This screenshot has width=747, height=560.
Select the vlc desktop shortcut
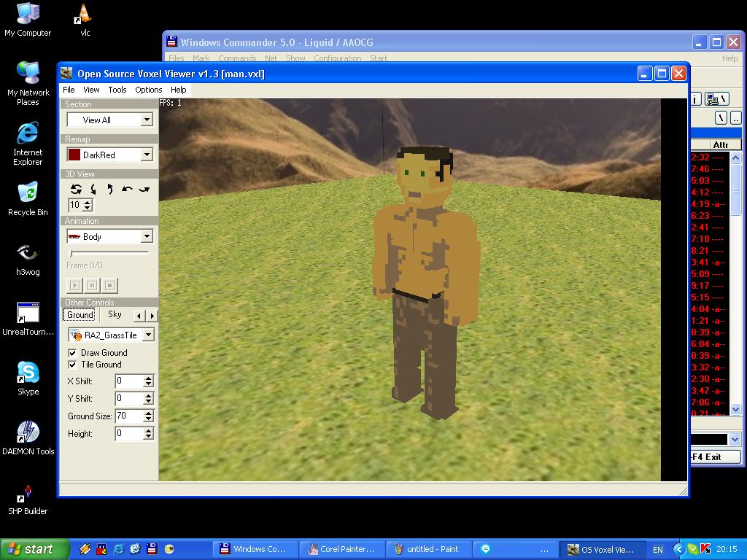pyautogui.click(x=85, y=20)
